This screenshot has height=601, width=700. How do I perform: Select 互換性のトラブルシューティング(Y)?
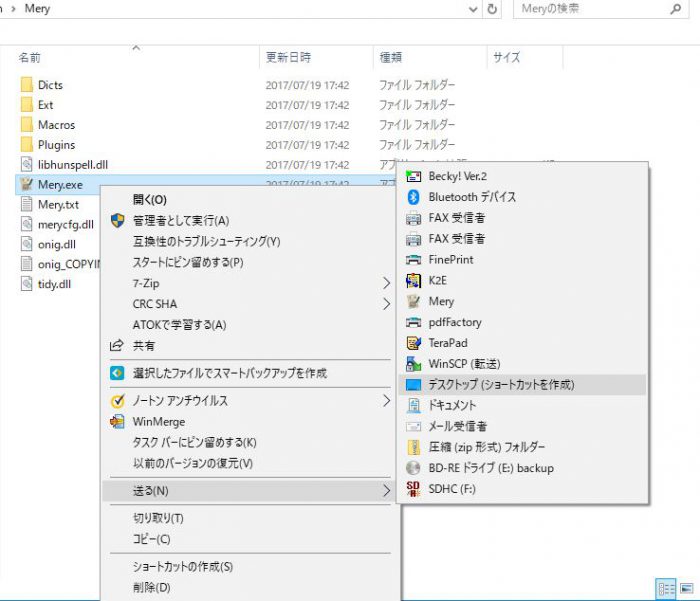coord(250,242)
